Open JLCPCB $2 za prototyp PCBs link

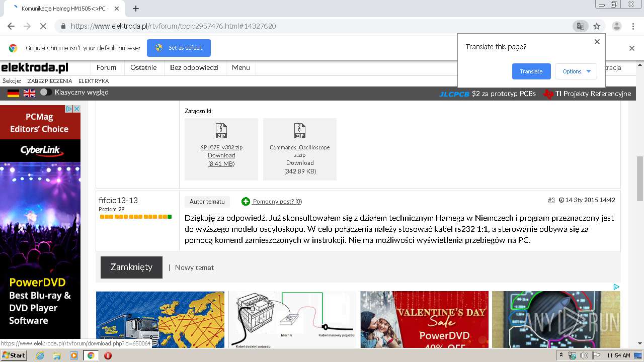pos(488,94)
